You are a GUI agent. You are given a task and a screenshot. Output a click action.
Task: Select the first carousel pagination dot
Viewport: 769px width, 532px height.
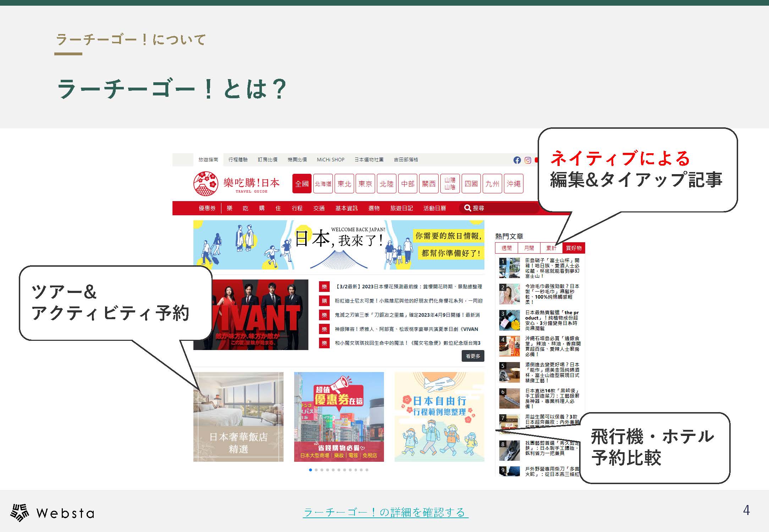pos(311,470)
